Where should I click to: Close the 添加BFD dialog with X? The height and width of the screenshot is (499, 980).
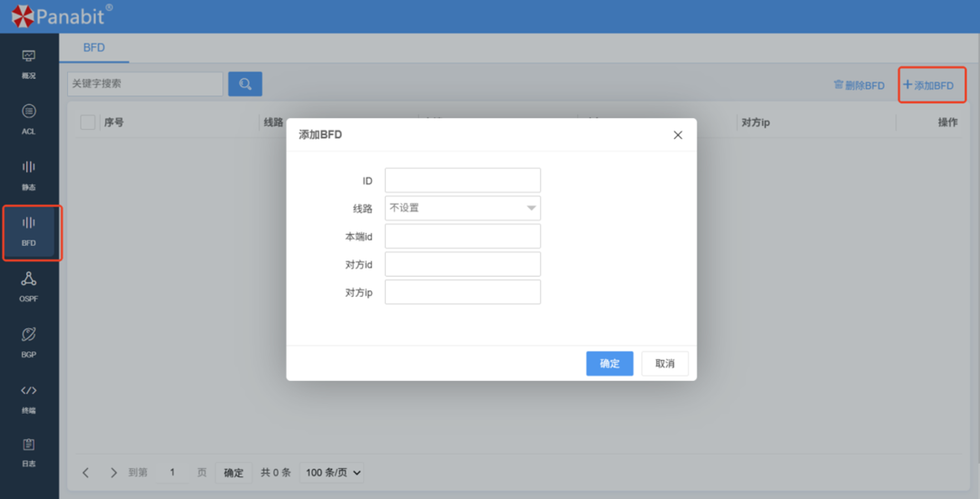pos(678,135)
